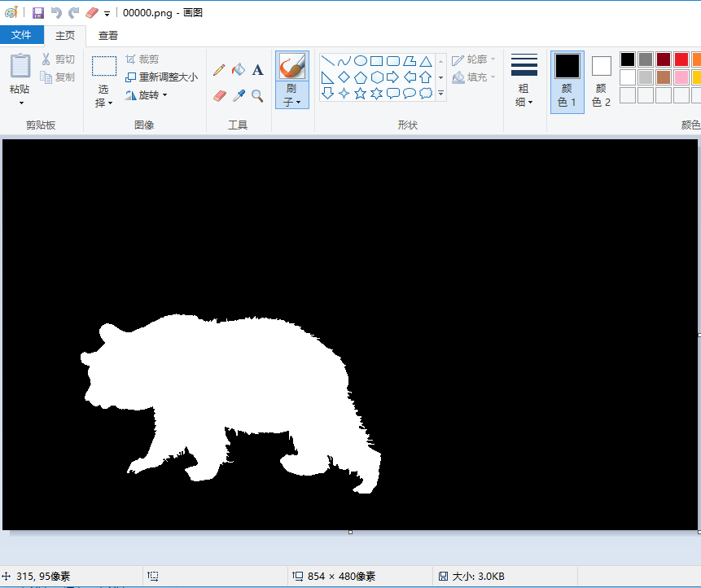
Task: Choose the Rounded rectangular callout shape
Action: point(393,94)
